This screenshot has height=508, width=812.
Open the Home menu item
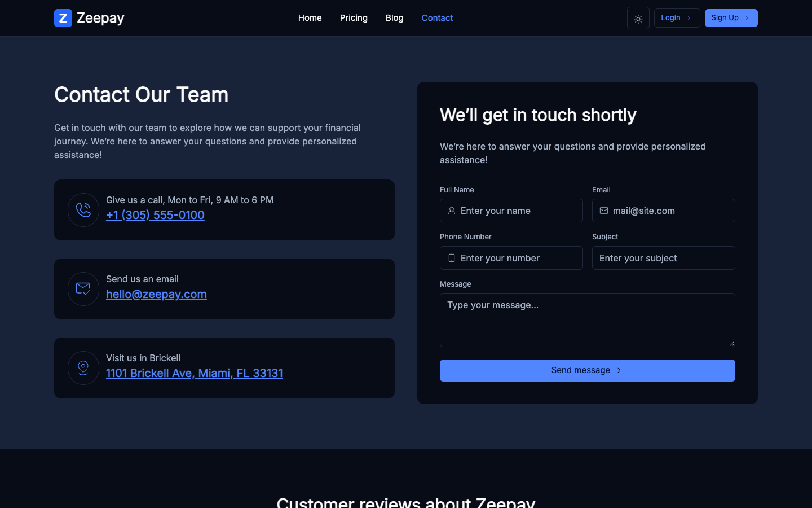310,18
